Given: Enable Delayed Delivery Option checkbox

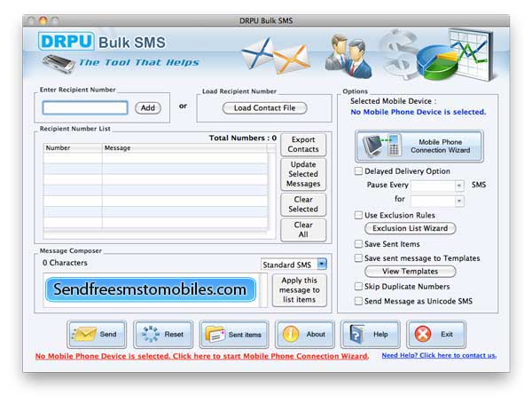Looking at the screenshot, I should (358, 171).
